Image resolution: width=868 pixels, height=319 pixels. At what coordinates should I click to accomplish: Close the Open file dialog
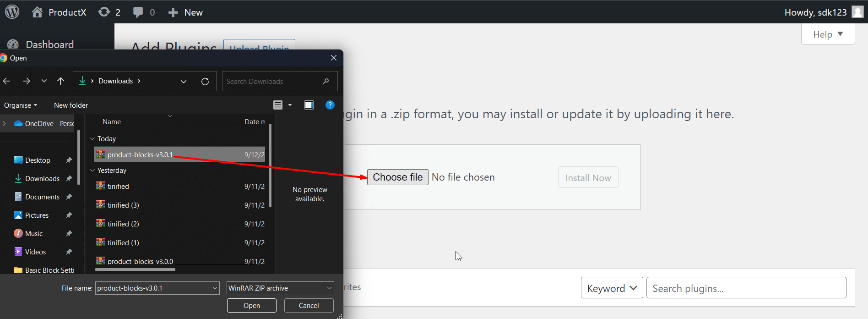tap(334, 58)
